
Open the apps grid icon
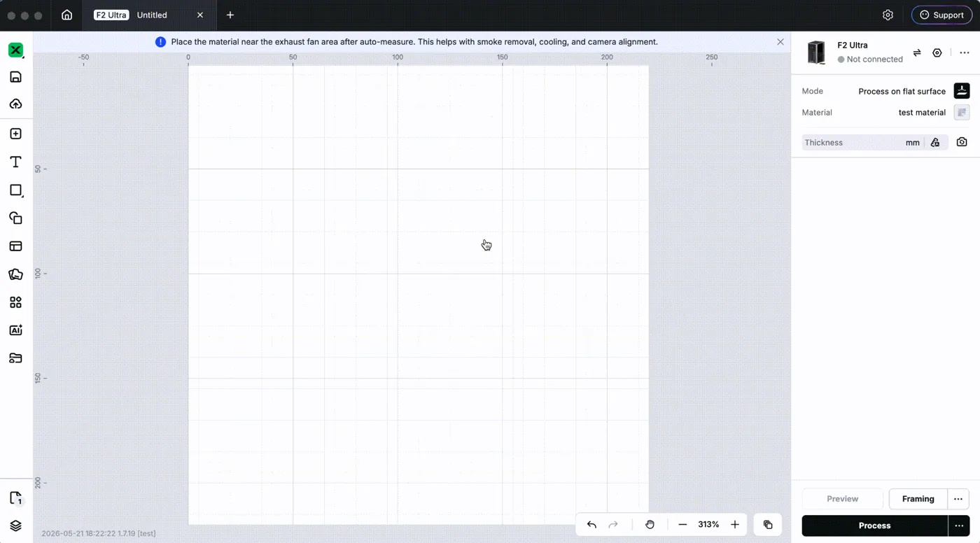point(15,302)
